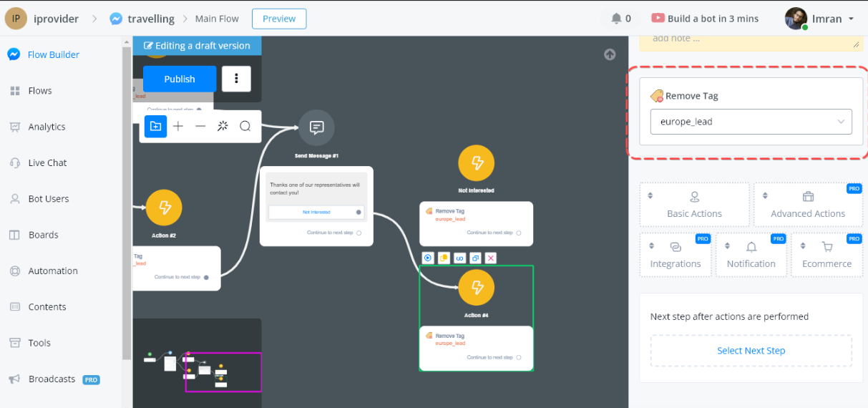Click the scroll-up arrow icon on canvas
The height and width of the screenshot is (408, 868).
point(610,54)
